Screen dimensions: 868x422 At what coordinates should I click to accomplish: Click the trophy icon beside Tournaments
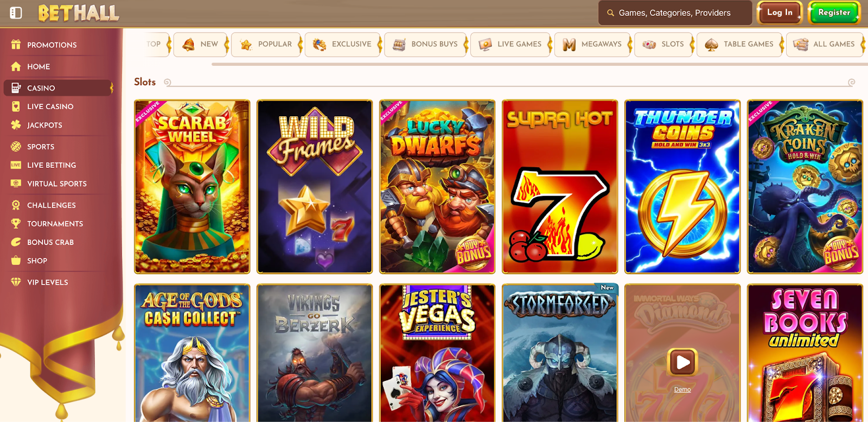pyautogui.click(x=16, y=224)
